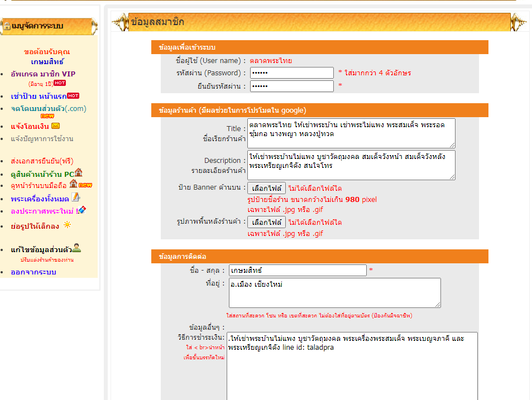Click the envelope icon beside แจ้งโอนเงิน
The height and width of the screenshot is (400, 532).
pos(55,126)
